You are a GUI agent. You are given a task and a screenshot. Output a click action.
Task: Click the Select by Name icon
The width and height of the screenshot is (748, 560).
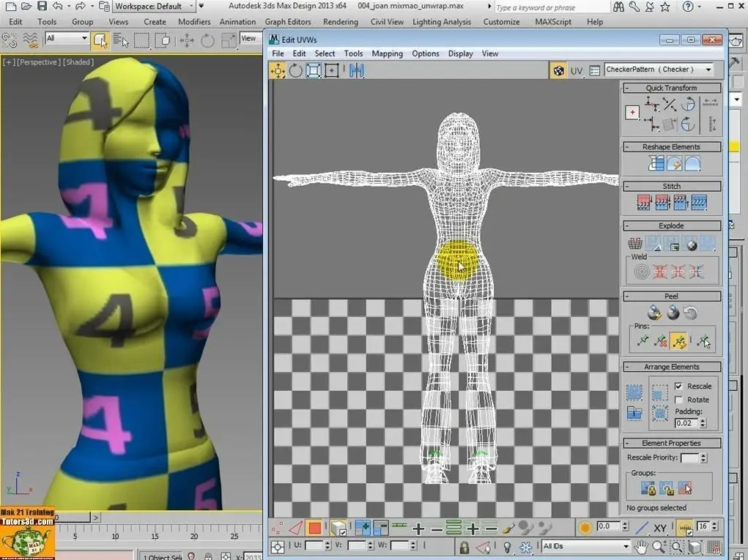pyautogui.click(x=121, y=40)
